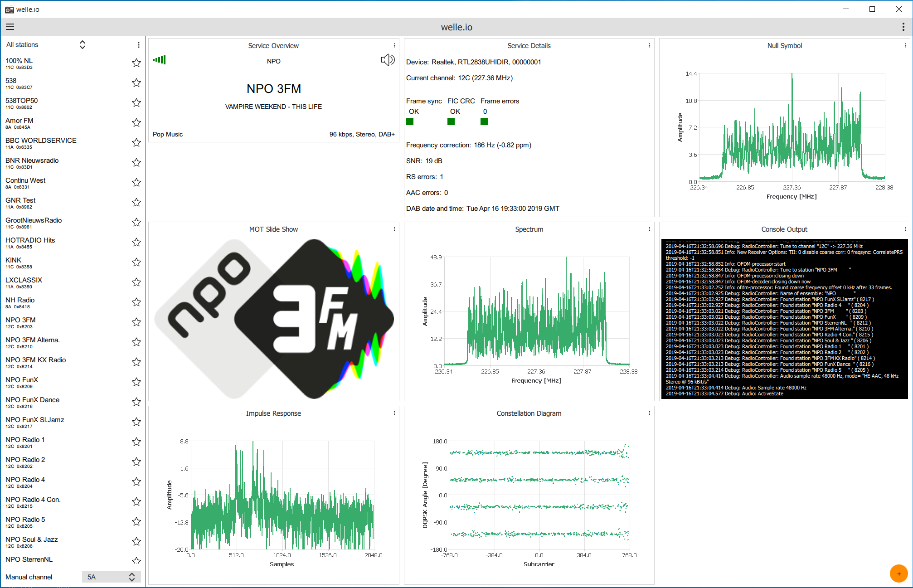Favorite the 538TOP50 station
The image size is (913, 588).
pyautogui.click(x=136, y=103)
